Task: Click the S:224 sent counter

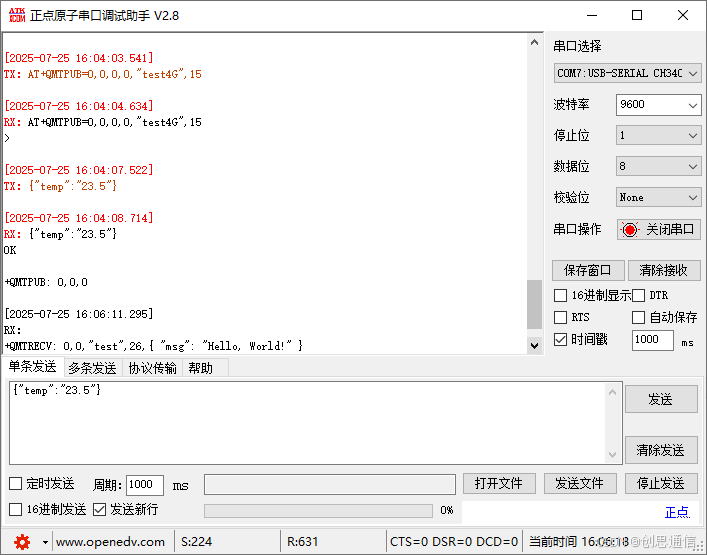Action: (197, 542)
